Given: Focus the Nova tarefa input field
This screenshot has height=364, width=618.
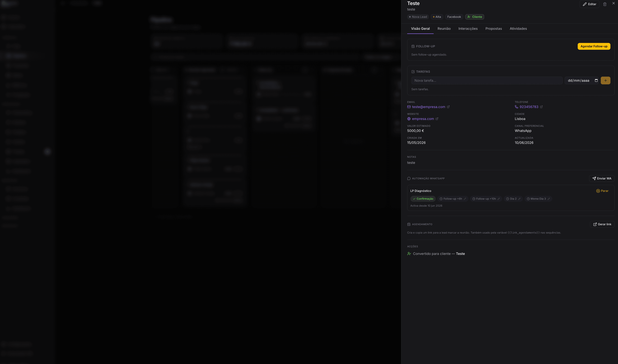Looking at the screenshot, I should pyautogui.click(x=487, y=80).
